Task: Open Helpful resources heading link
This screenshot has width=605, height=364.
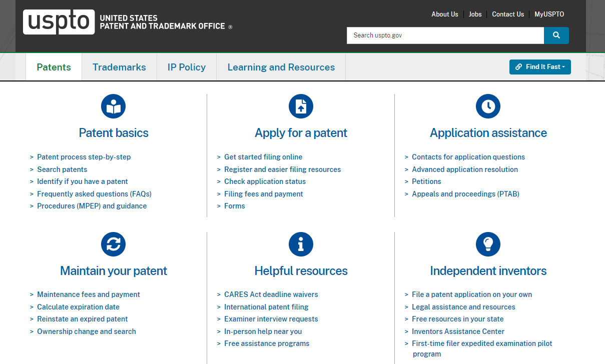Action: pos(301,271)
